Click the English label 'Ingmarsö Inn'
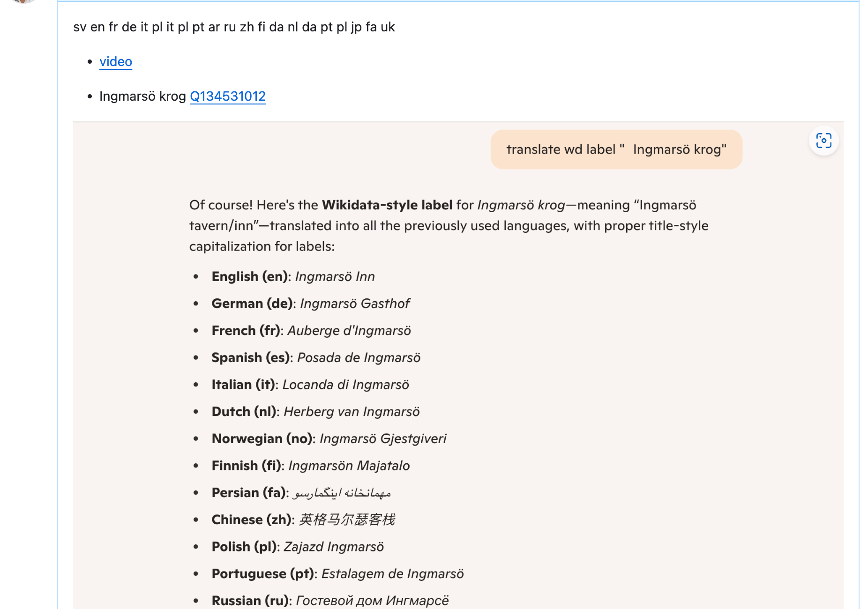Image resolution: width=868 pixels, height=609 pixels. 335,277
